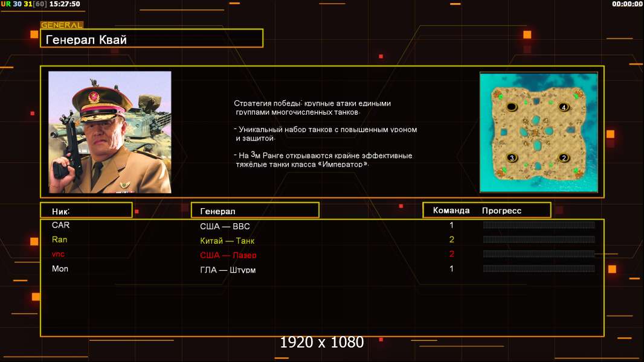
Task: Select player name Ran
Action: point(60,240)
